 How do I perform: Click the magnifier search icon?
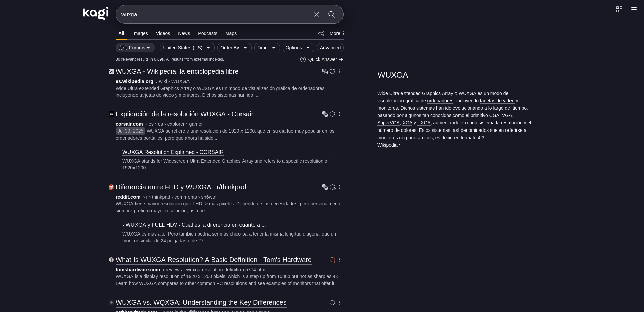tap(332, 14)
